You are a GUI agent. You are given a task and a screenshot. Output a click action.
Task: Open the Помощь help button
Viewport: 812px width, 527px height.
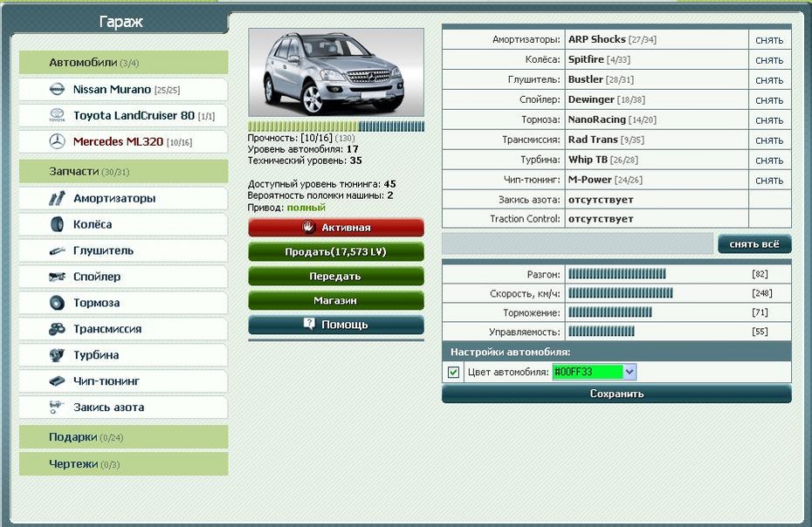336,325
